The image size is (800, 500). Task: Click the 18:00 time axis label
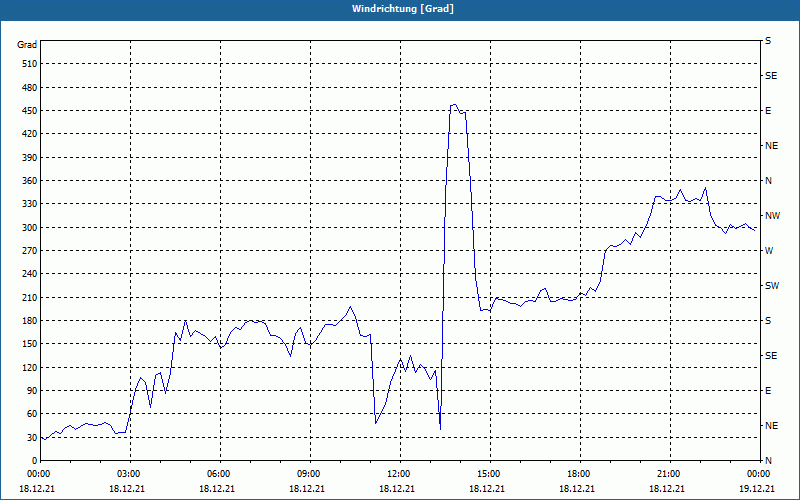pyautogui.click(x=577, y=474)
